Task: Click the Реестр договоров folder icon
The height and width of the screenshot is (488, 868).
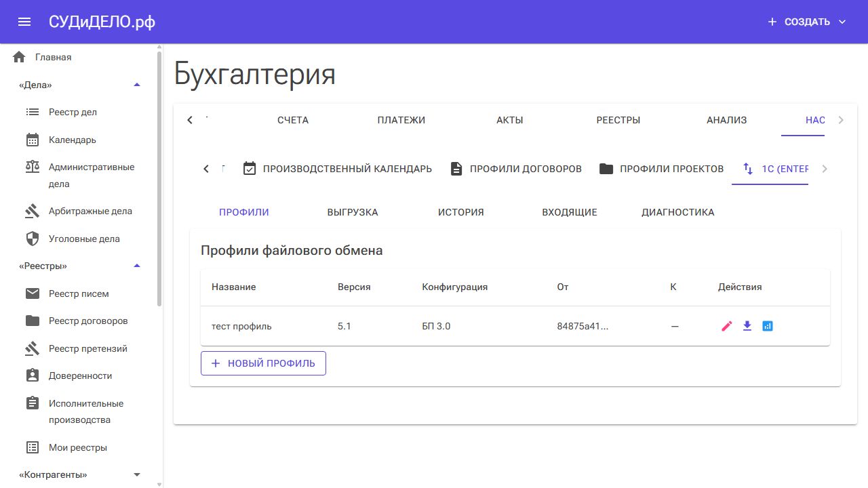Action: click(33, 321)
